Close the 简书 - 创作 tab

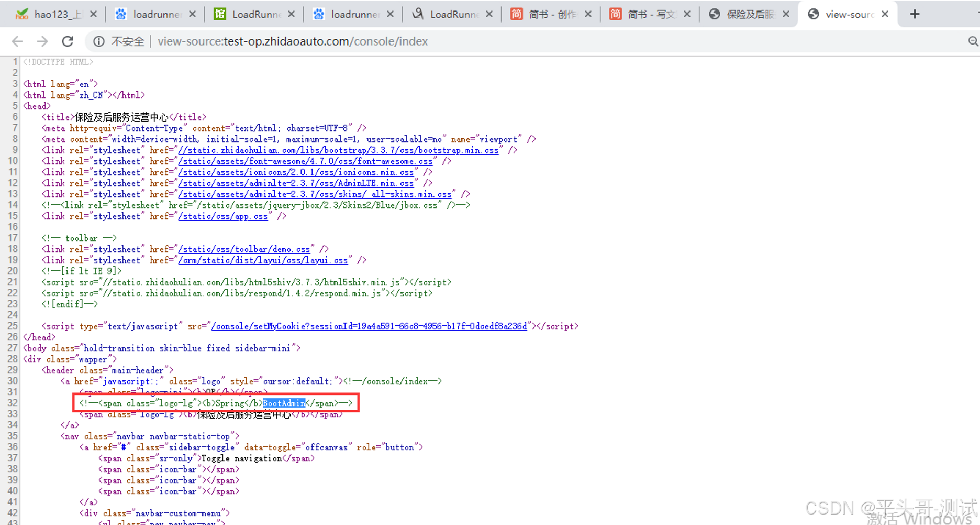588,14
